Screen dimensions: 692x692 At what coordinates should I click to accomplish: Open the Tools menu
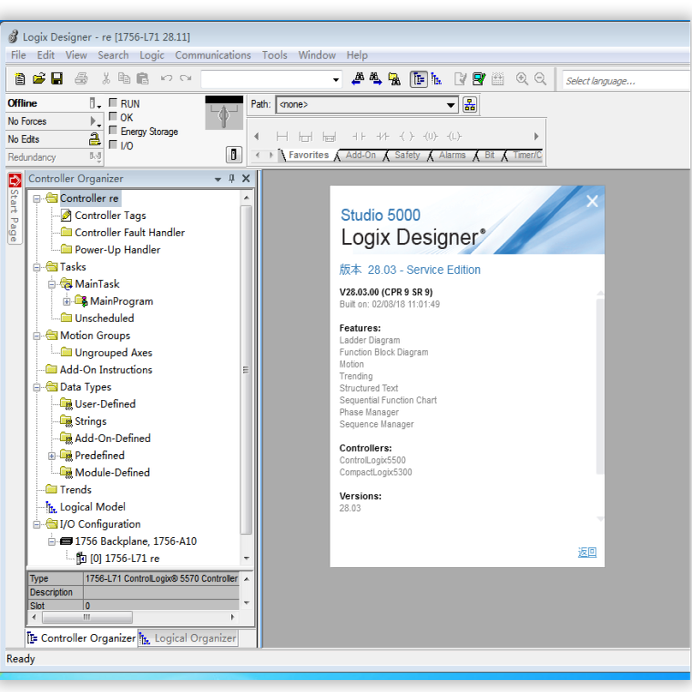coord(275,55)
